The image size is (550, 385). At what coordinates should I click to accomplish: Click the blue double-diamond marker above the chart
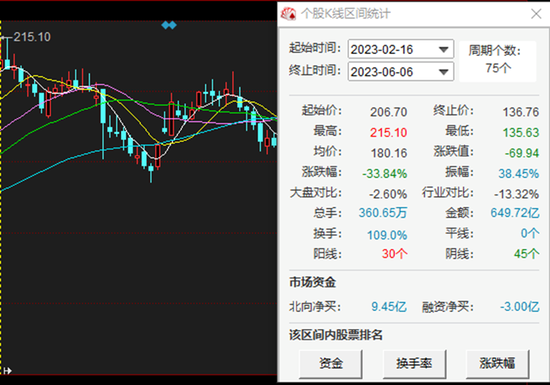(x=169, y=25)
